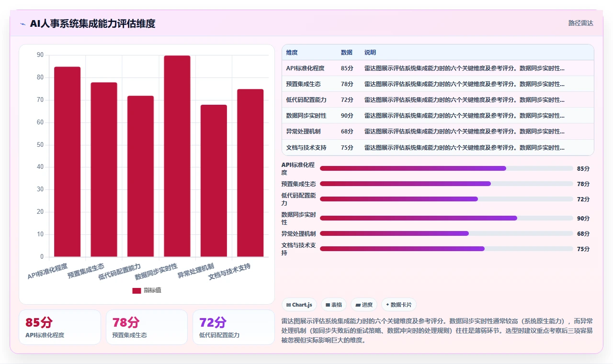Click the 说明 text in the 文档与技术支持 row
Screen dimensions: 613x364
click(465, 147)
